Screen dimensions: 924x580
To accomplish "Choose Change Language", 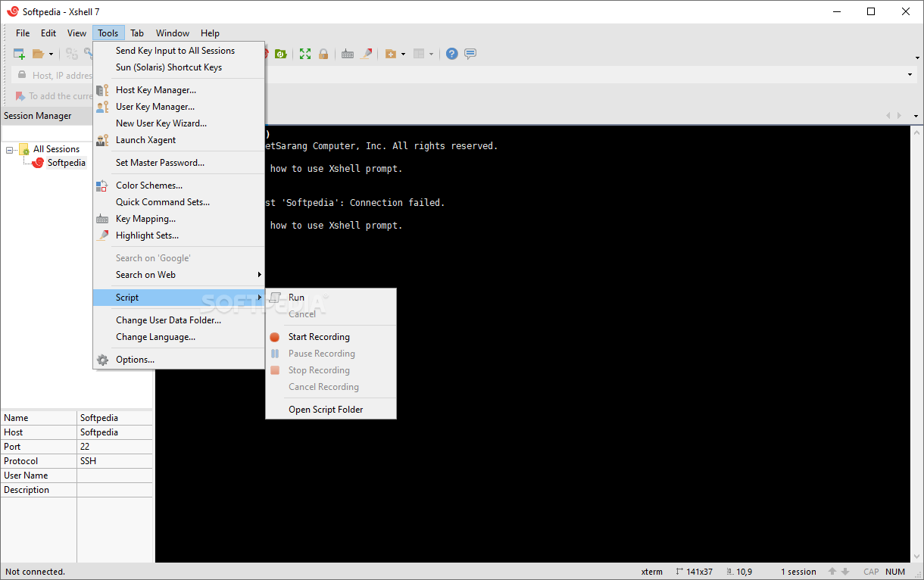I will [x=179, y=337].
